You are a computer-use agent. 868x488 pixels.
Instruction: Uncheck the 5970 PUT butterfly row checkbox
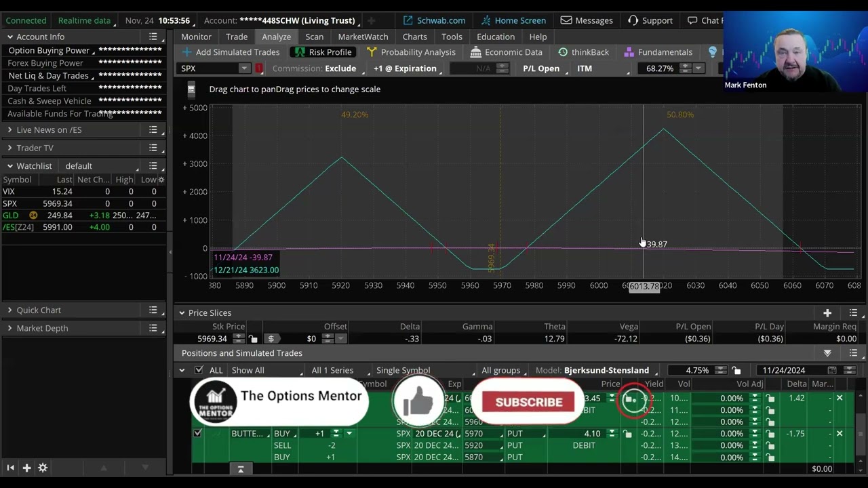pyautogui.click(x=197, y=433)
